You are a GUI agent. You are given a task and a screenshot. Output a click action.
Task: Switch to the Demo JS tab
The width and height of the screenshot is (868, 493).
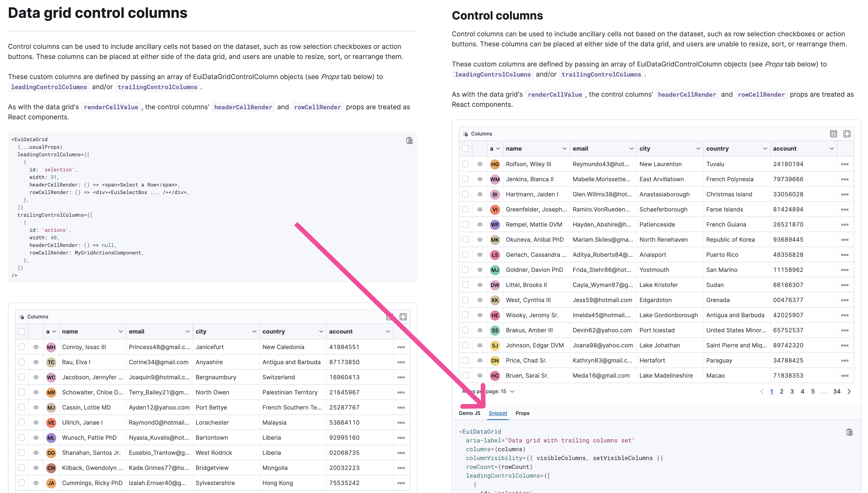[x=469, y=413]
